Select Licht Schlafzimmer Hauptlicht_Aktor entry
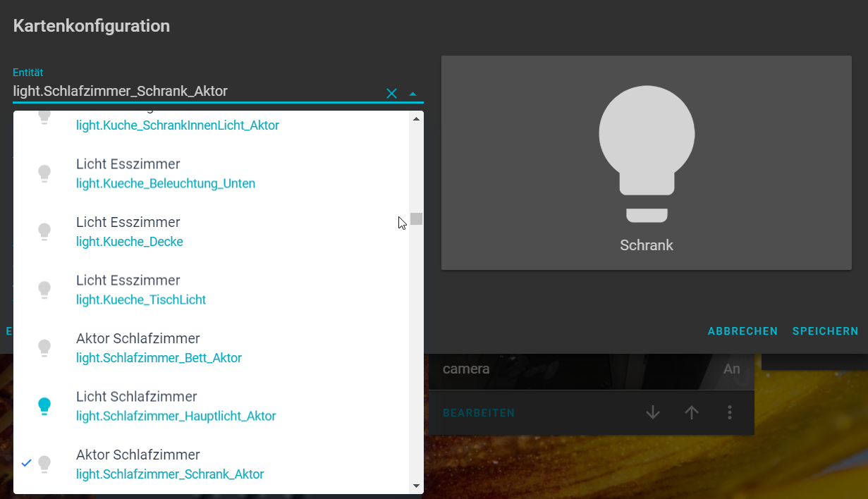 coord(212,406)
